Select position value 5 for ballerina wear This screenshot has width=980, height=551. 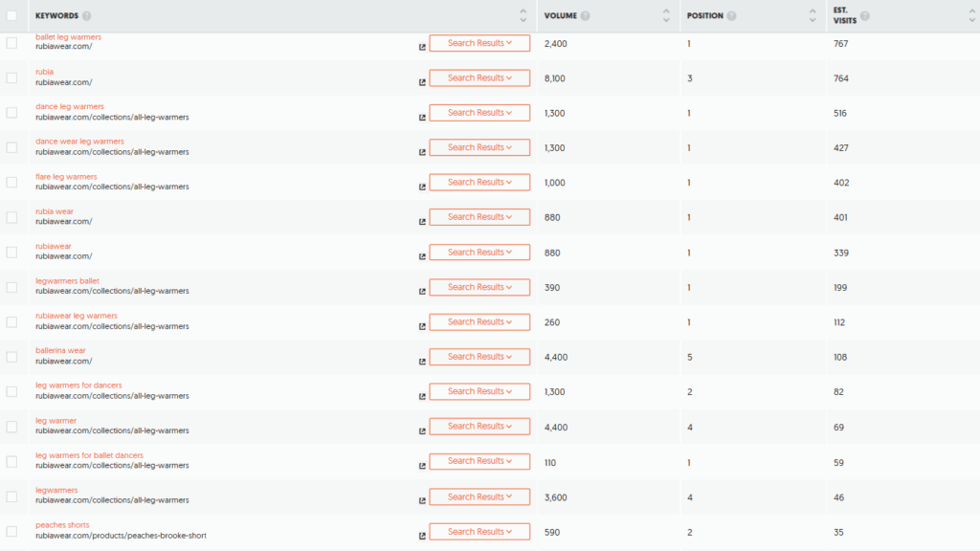pyautogui.click(x=690, y=358)
